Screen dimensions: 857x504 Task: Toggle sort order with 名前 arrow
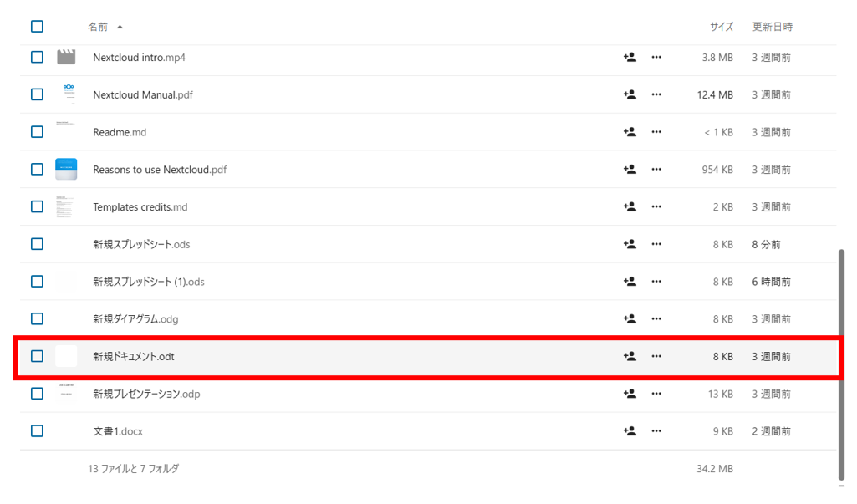coord(120,27)
